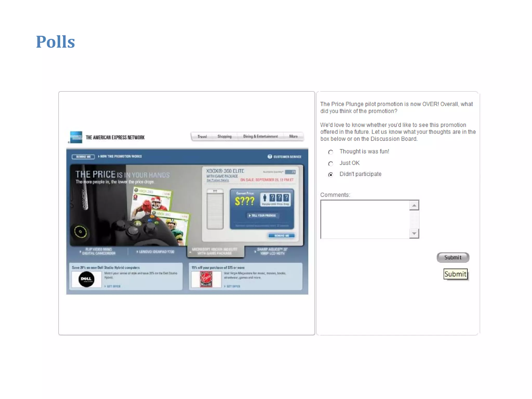Select "Thought is was fun!" option

click(330, 152)
